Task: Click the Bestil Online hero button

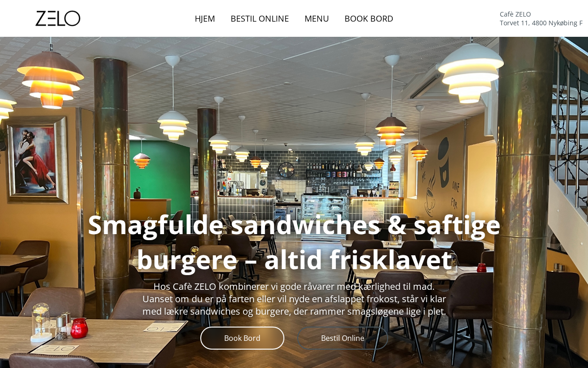Action: point(343,338)
